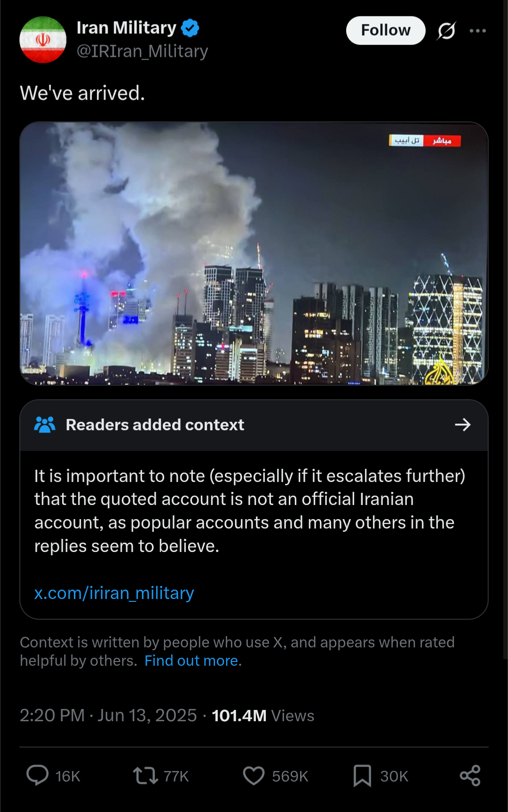
Task: Tap the Grok slashed-circle icon
Action: tap(446, 31)
